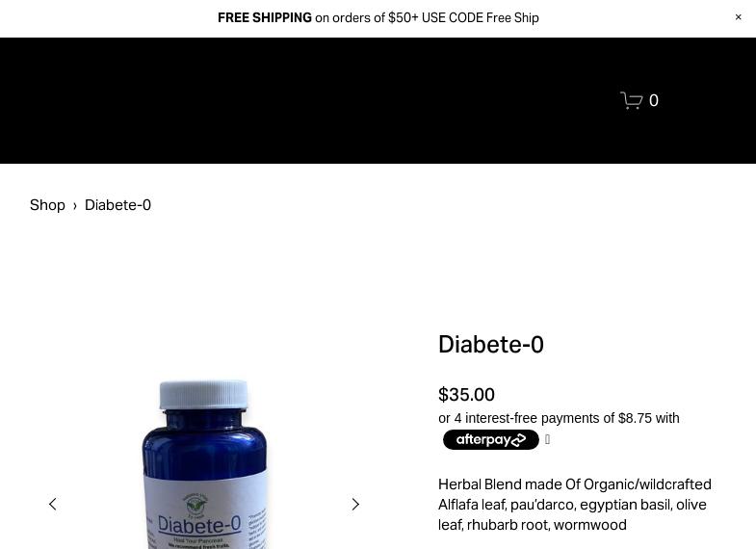Click the herbal blend description text
Screen dimensions: 756x549
[575, 504]
